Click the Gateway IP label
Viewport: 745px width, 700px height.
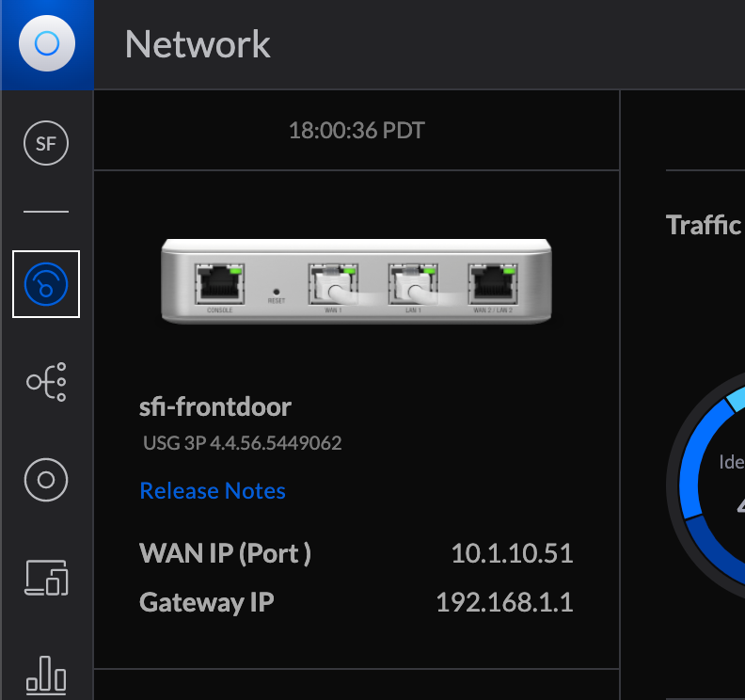(x=207, y=602)
